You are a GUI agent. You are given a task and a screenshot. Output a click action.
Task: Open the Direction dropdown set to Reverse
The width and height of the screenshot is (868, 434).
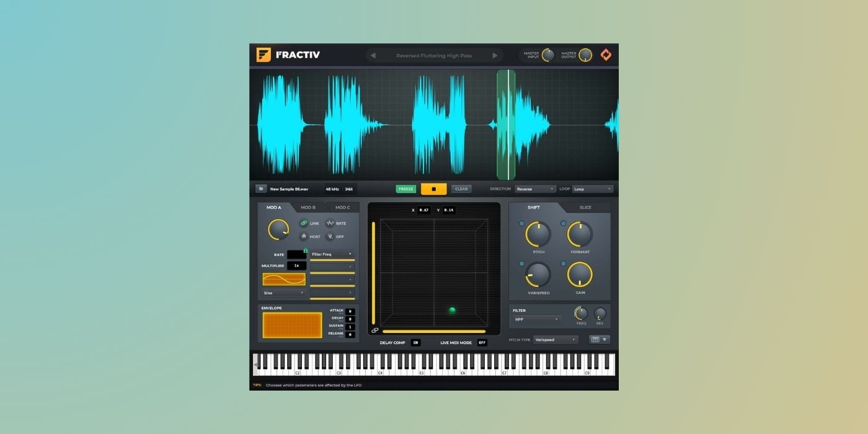pyautogui.click(x=535, y=189)
